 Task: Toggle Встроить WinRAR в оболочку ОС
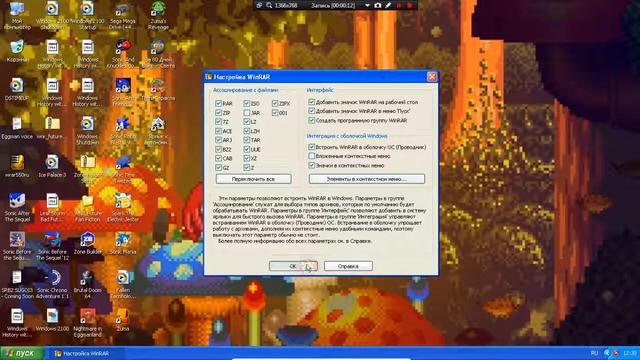(312, 147)
